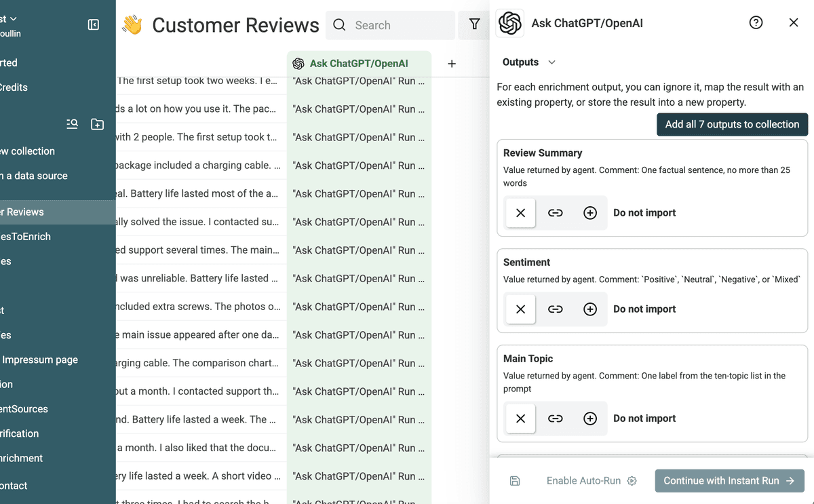Image resolution: width=814 pixels, height=504 pixels.
Task: Click cell 'ncluded extra screws. The photos'
Action: [x=201, y=307]
